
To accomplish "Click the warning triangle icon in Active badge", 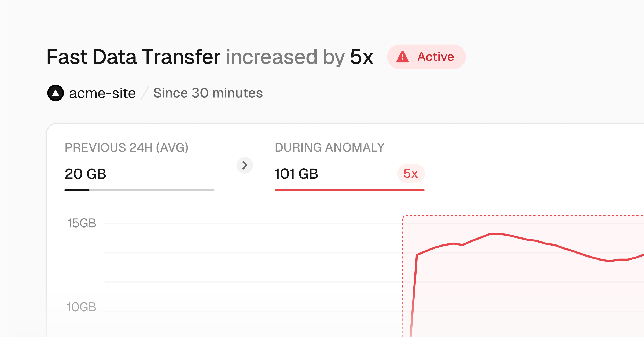I will point(403,57).
